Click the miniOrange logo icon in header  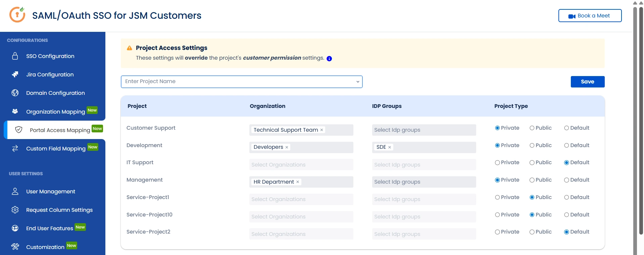click(x=17, y=15)
